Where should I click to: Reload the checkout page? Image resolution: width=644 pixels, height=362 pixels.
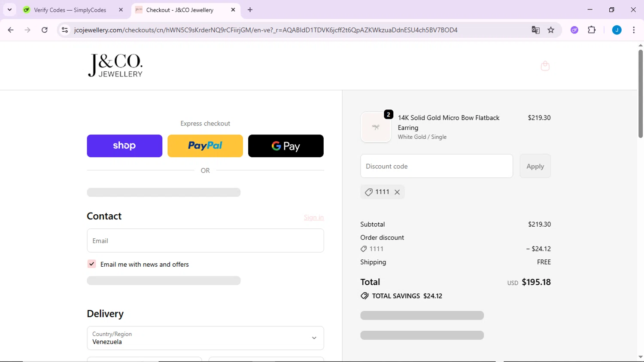pyautogui.click(x=45, y=30)
